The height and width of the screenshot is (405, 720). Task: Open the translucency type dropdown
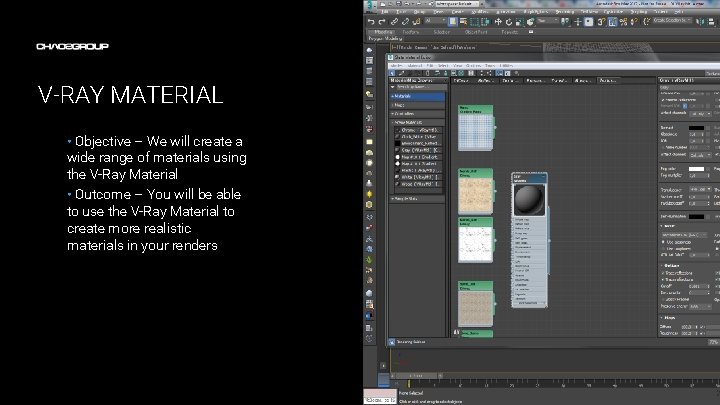click(700, 190)
